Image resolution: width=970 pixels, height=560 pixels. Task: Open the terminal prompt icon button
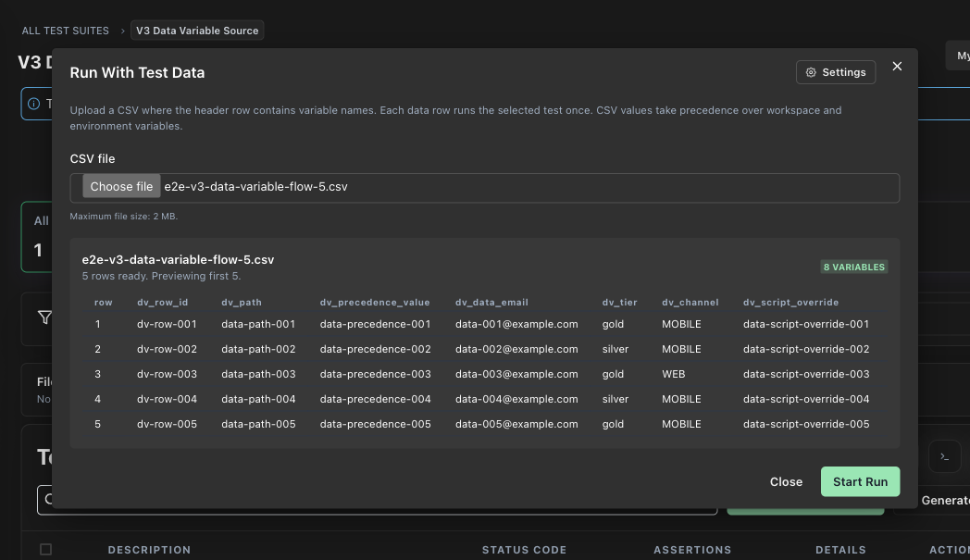pos(945,456)
